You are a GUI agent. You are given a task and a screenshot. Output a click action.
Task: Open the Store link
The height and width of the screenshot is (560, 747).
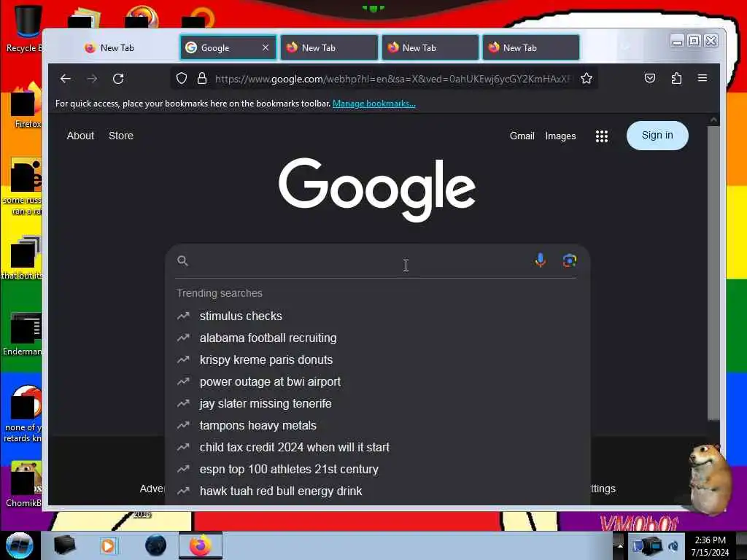pos(121,136)
